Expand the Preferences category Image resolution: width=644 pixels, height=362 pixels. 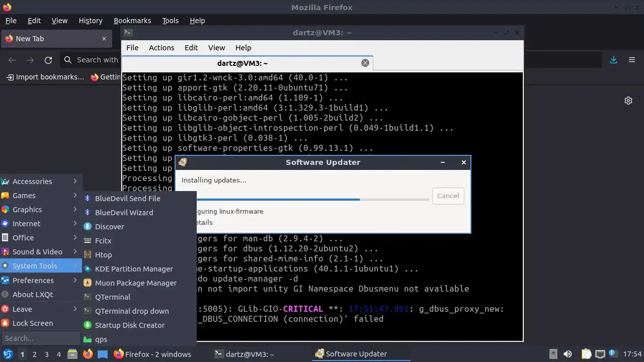tap(41, 281)
